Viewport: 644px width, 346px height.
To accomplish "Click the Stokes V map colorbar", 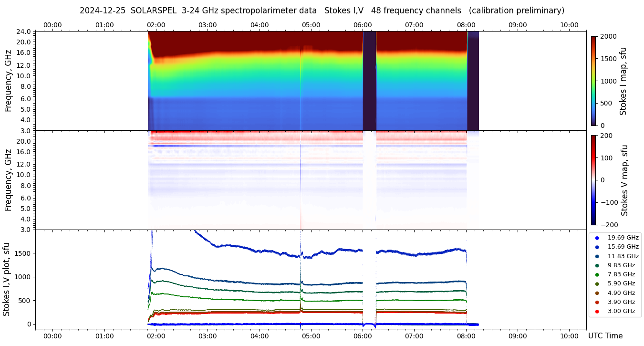I will [x=593, y=180].
